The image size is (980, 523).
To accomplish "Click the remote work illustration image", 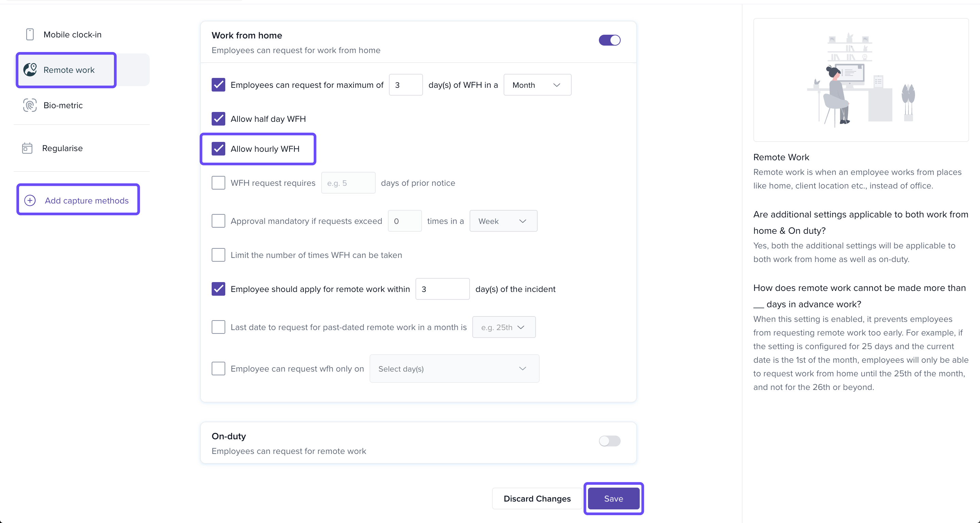I will click(861, 80).
